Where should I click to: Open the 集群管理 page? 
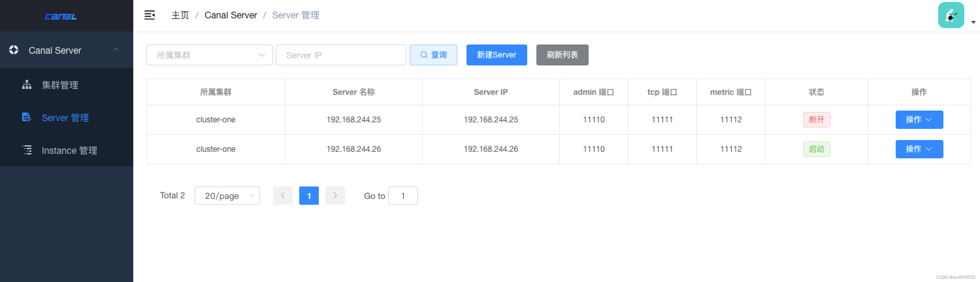(67, 85)
